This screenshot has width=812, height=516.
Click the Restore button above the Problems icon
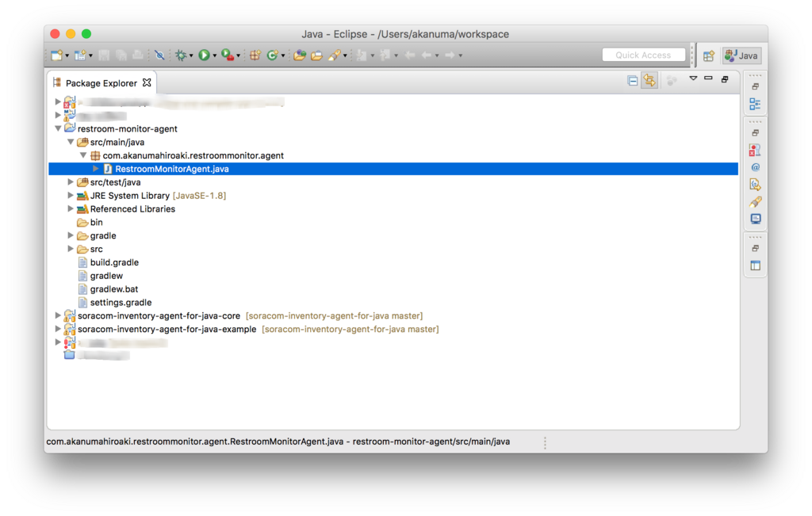(x=756, y=133)
